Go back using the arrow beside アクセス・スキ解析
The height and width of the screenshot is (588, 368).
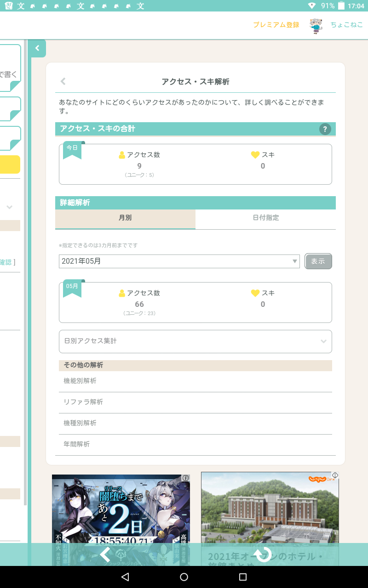tap(63, 81)
